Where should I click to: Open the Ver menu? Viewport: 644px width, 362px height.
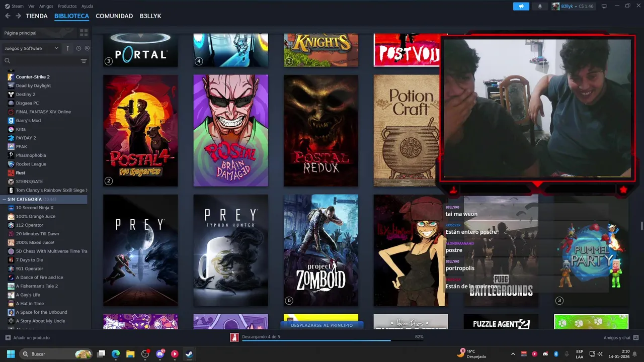pos(31,6)
